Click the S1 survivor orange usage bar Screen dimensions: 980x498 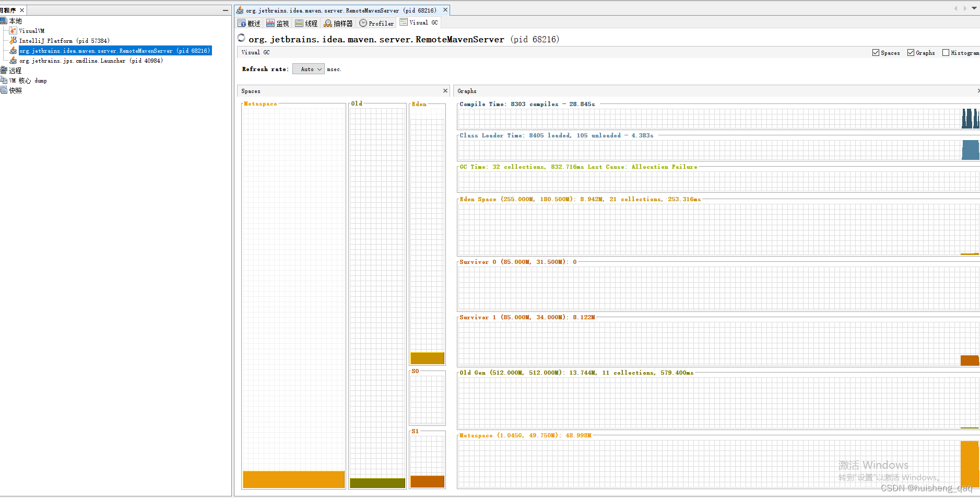[427, 481]
